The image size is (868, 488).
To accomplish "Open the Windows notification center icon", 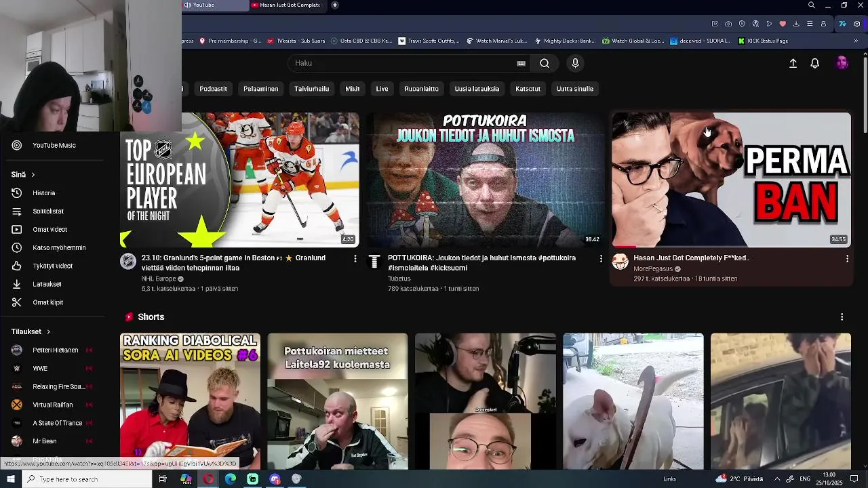I will (854, 479).
